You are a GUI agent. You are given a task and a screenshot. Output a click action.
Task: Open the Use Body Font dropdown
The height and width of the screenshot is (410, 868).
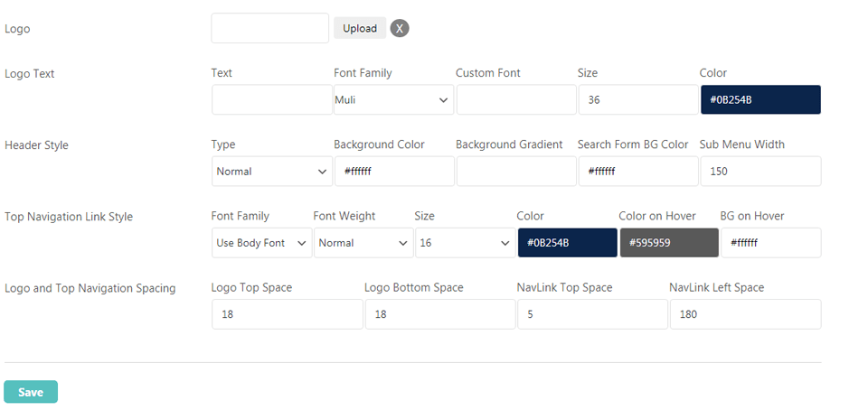(262, 243)
